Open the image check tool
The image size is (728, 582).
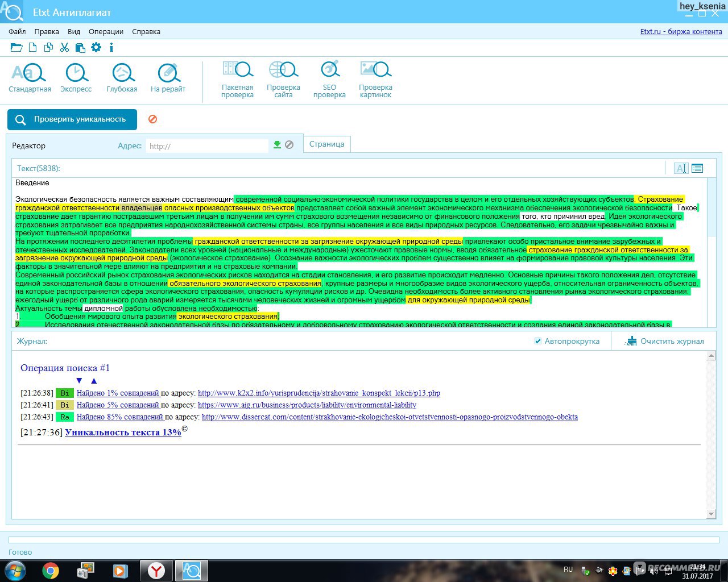(x=375, y=70)
